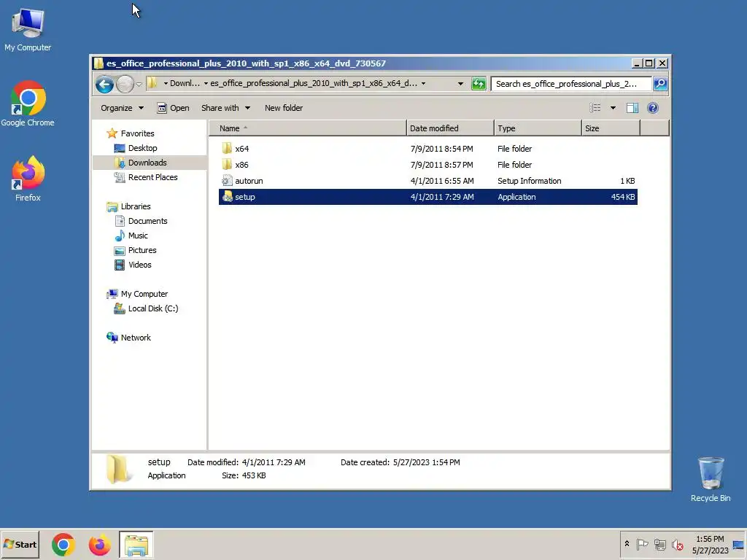747x560 pixels.
Task: Select Favorites in navigation pane
Action: tap(137, 133)
